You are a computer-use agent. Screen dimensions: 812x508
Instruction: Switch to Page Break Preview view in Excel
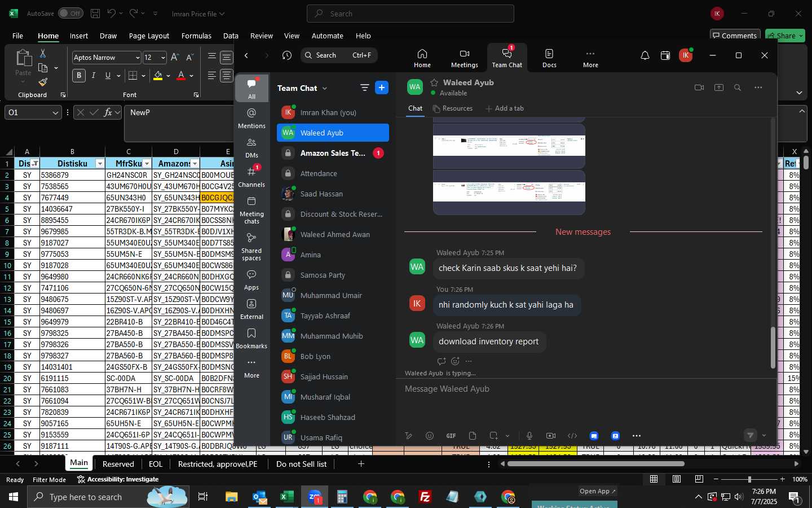pos(699,479)
